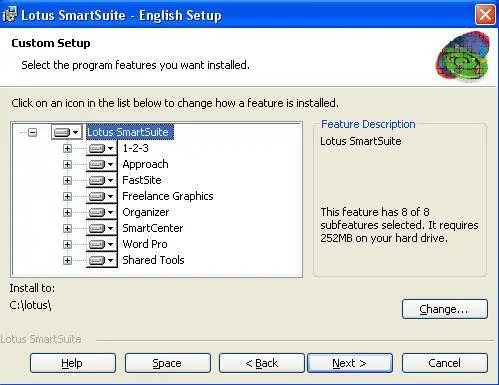Open install-option dropdown for Lotus SmartSuite
The height and width of the screenshot is (385, 499).
(67, 132)
